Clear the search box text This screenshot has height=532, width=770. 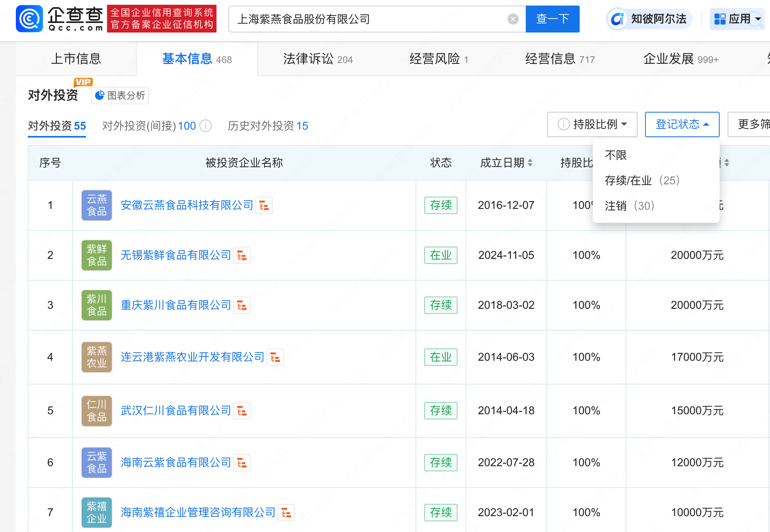click(513, 19)
